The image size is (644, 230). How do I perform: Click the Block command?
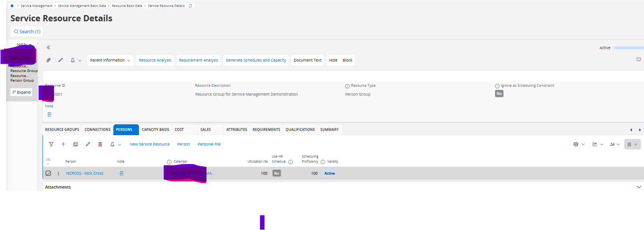pos(348,60)
